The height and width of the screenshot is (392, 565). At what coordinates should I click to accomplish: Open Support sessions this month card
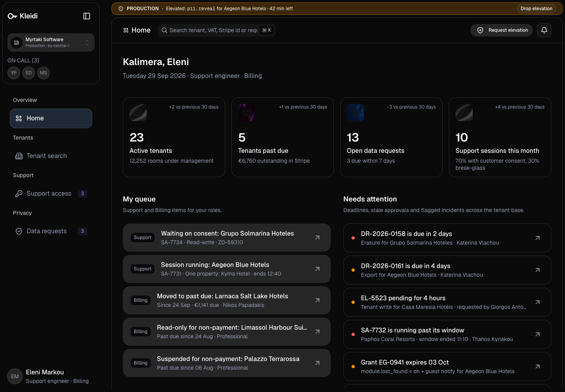pos(500,137)
